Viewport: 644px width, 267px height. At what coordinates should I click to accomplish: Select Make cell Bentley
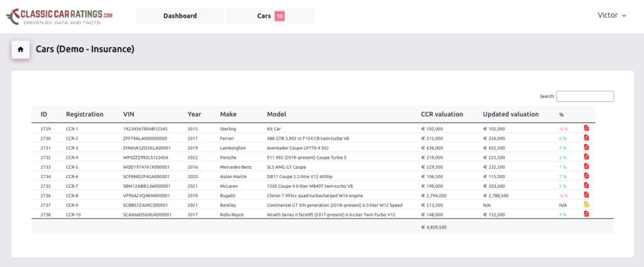click(x=228, y=205)
